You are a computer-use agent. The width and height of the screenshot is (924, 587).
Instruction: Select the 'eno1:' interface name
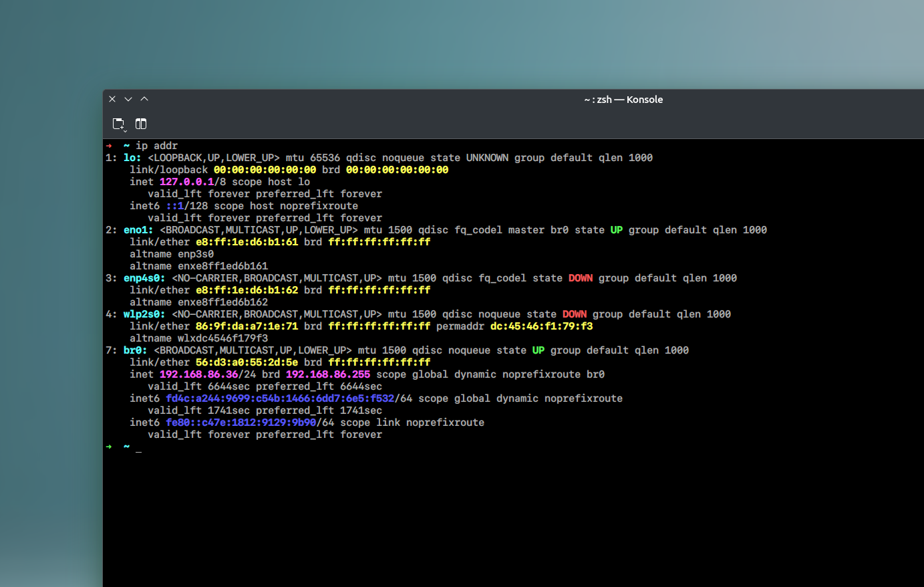138,230
